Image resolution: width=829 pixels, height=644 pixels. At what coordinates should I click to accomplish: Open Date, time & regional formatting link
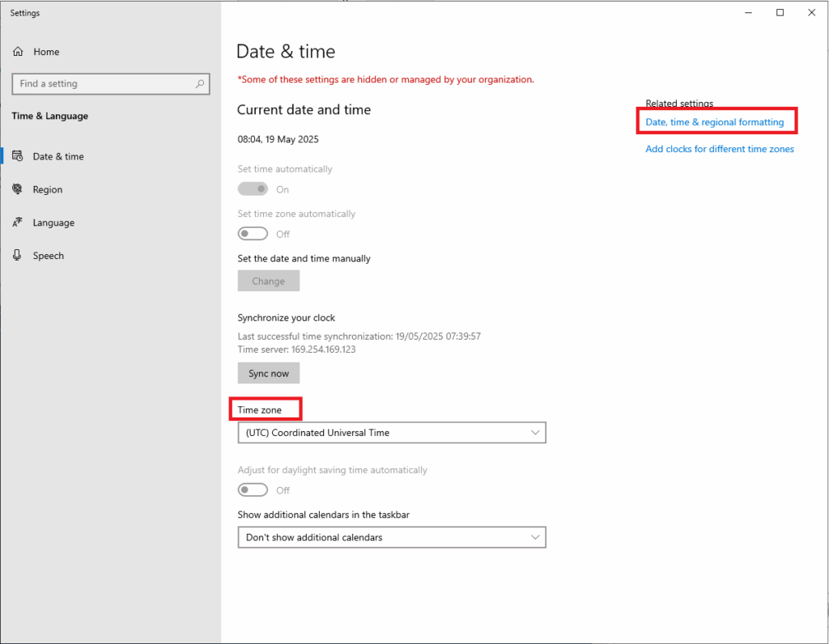(714, 122)
